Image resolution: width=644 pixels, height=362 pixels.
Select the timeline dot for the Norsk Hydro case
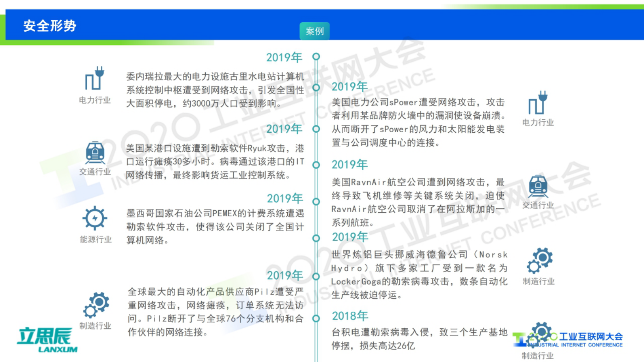click(x=316, y=238)
